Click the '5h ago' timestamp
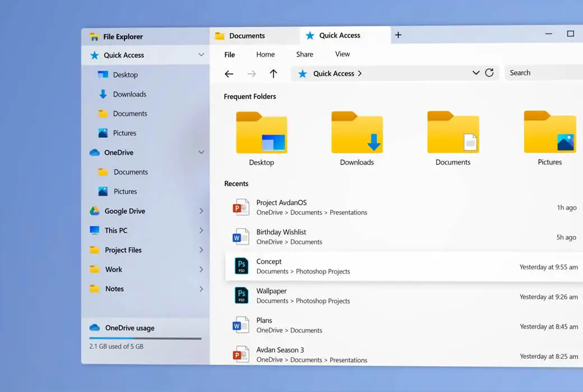This screenshot has width=583, height=392. click(x=566, y=237)
